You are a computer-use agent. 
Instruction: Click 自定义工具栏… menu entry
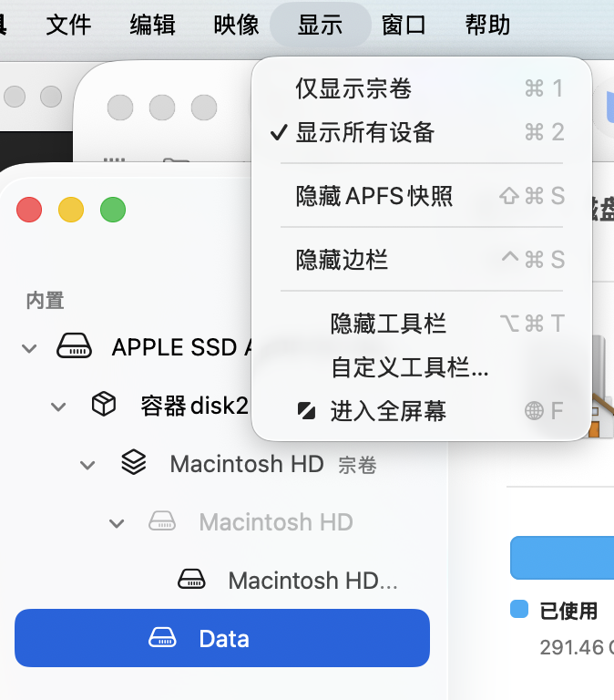pyautogui.click(x=409, y=367)
